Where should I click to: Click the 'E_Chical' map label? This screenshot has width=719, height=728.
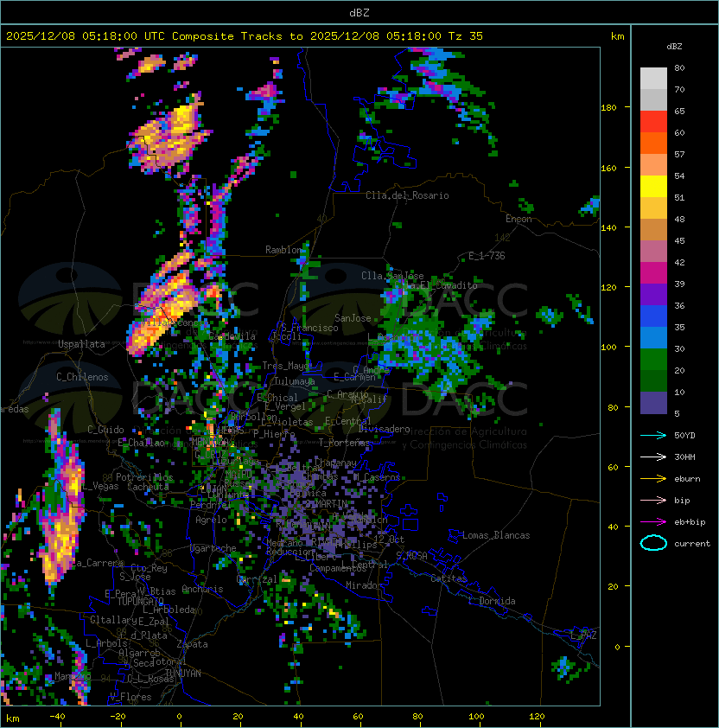tap(277, 398)
